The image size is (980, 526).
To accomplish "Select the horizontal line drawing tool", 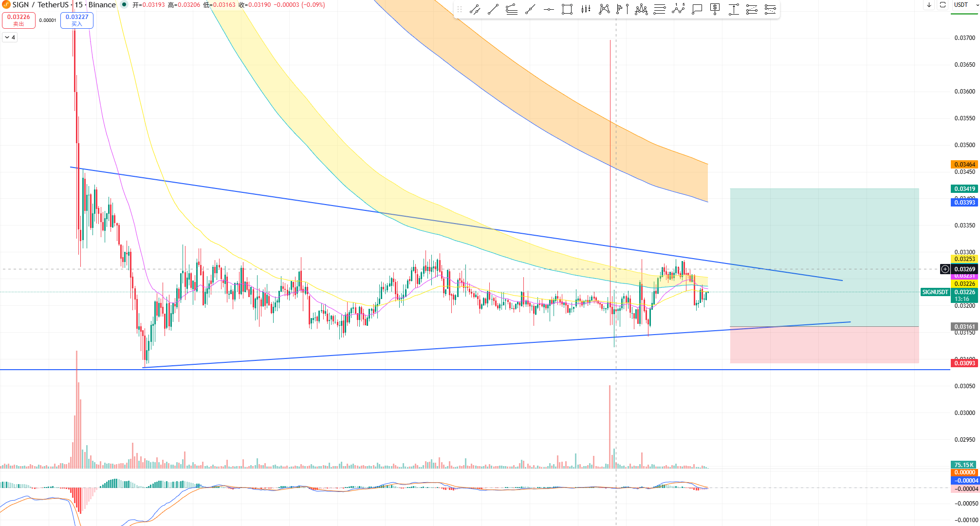I will coord(549,9).
